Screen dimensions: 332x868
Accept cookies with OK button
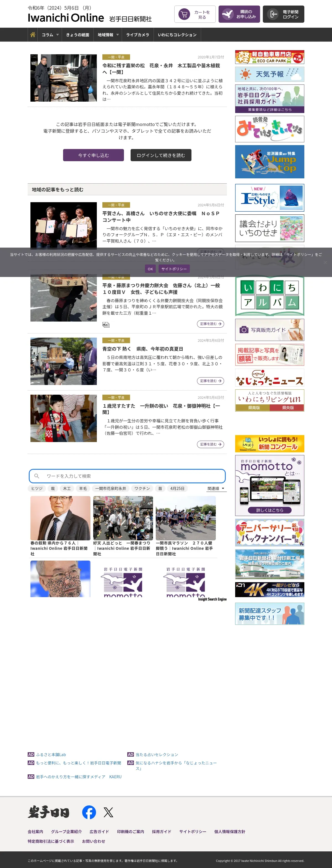pos(150,269)
